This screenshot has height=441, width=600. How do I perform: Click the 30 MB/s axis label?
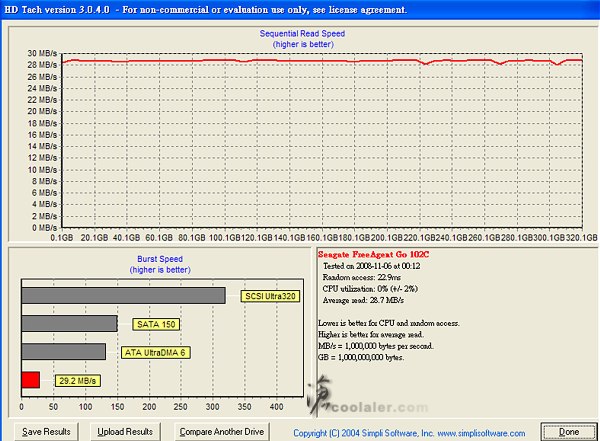(x=42, y=53)
